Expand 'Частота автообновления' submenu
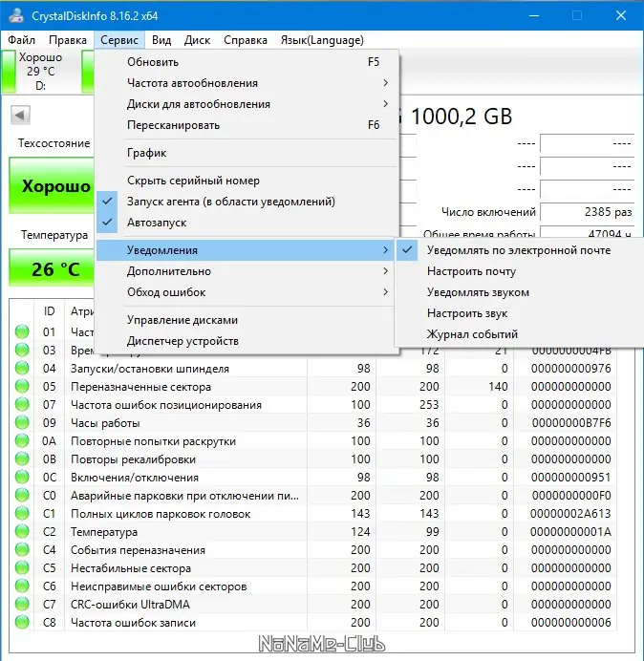 pyautogui.click(x=247, y=83)
